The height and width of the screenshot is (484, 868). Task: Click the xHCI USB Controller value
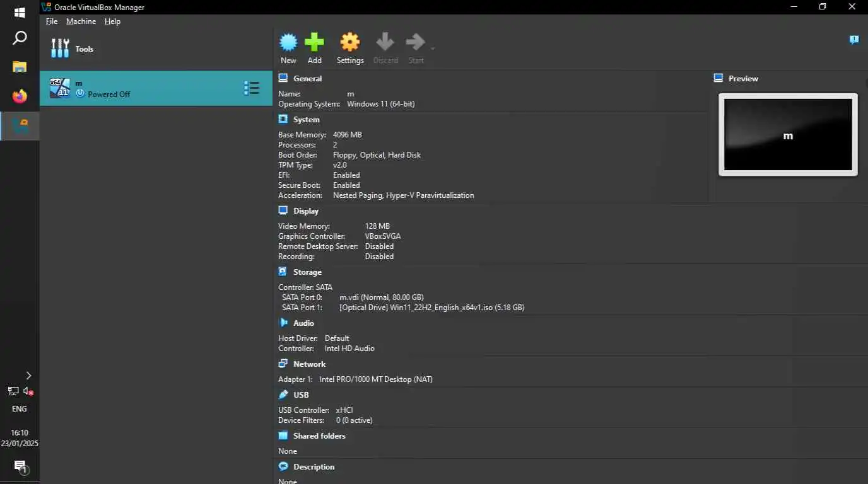344,410
